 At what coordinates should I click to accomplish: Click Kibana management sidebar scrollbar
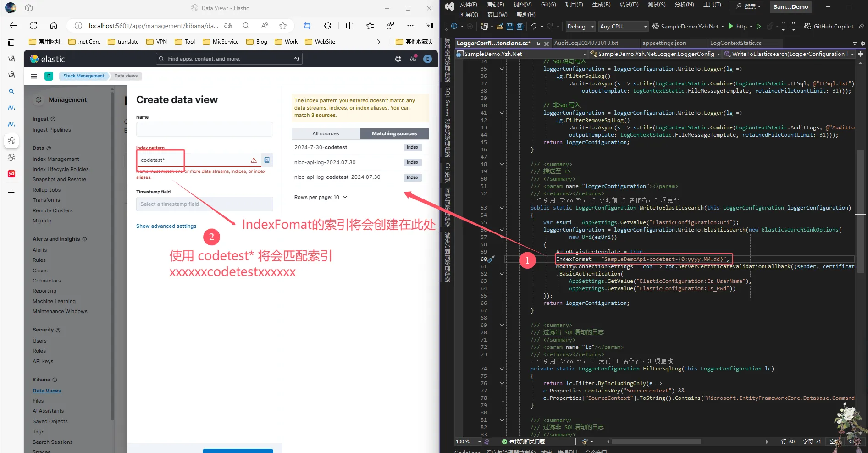point(112,257)
